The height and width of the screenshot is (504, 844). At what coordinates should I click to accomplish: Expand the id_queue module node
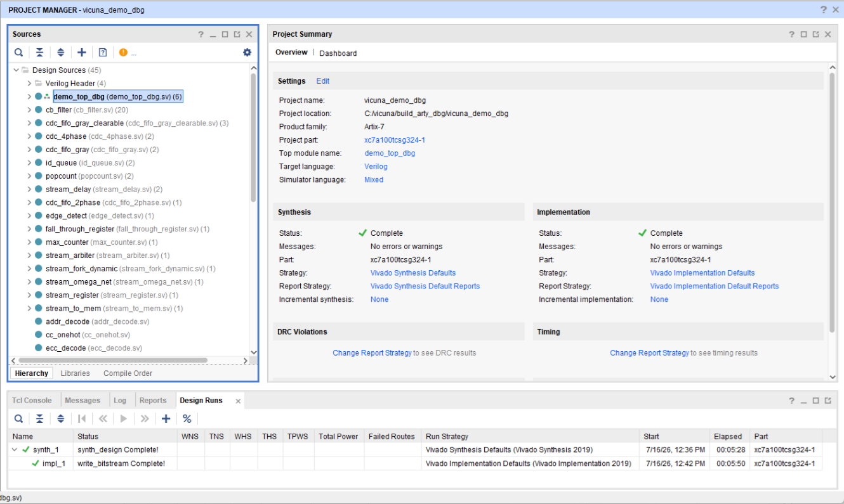tap(29, 163)
